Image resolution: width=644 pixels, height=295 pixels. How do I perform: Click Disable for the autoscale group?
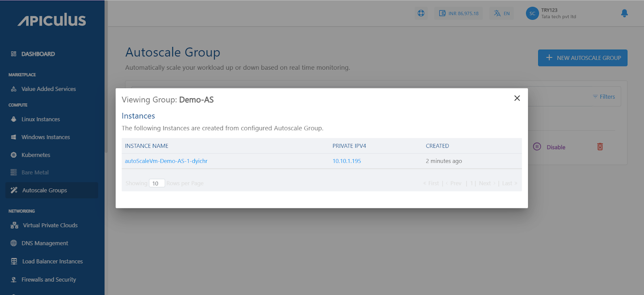click(556, 147)
